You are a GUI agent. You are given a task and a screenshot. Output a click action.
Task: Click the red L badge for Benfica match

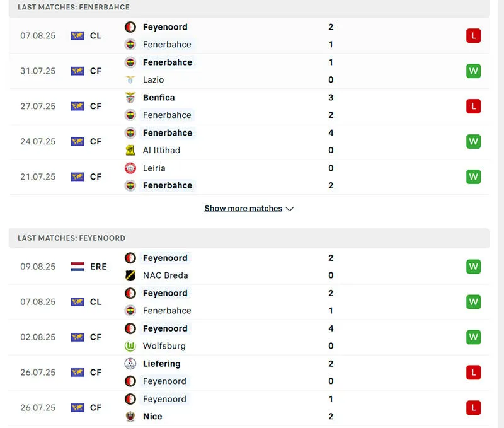(473, 107)
